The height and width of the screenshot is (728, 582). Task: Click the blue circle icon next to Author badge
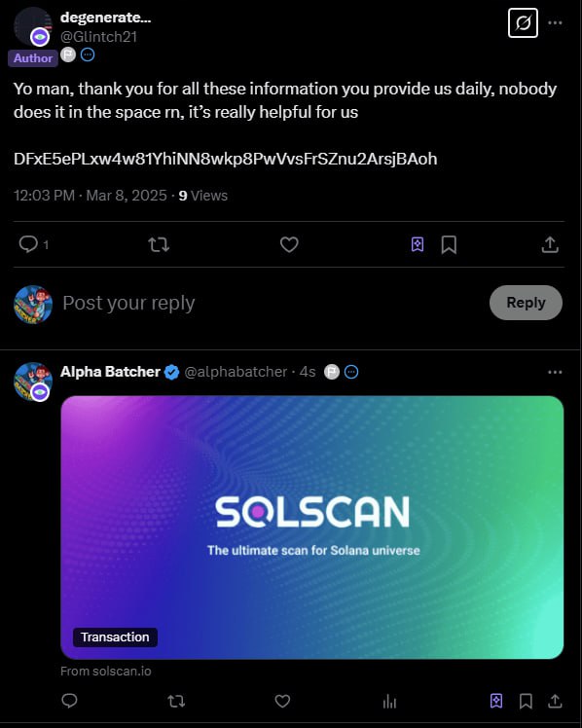click(x=88, y=55)
